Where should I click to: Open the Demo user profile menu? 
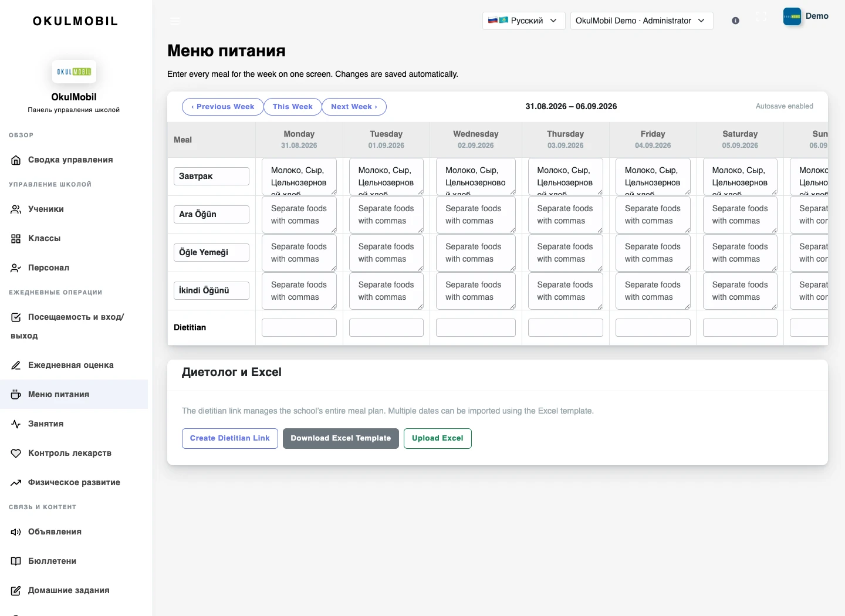pos(806,16)
